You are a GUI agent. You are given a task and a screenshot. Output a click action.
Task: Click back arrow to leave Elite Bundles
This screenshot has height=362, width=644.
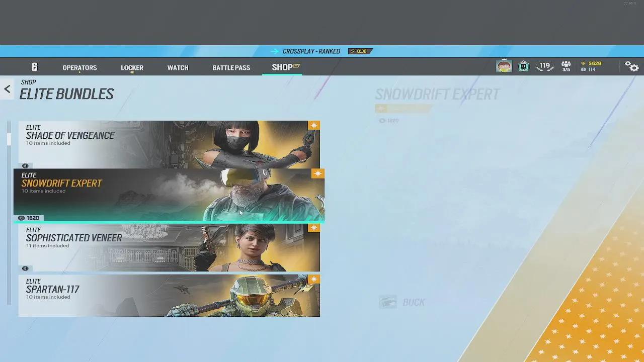[7, 89]
